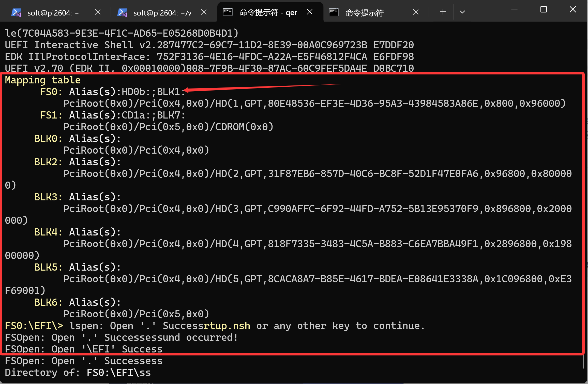The width and height of the screenshot is (588, 384).
Task: Click the 'FS0:\EFI\>' shell prompt
Action: 34,326
